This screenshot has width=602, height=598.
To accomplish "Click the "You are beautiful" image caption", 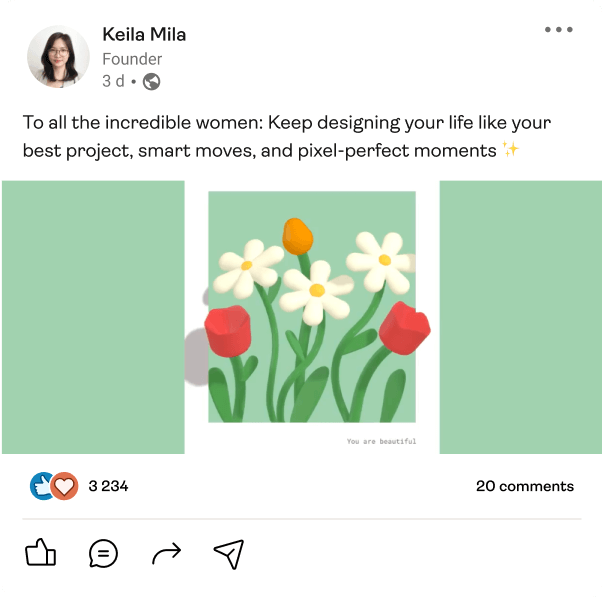I will tap(381, 441).
